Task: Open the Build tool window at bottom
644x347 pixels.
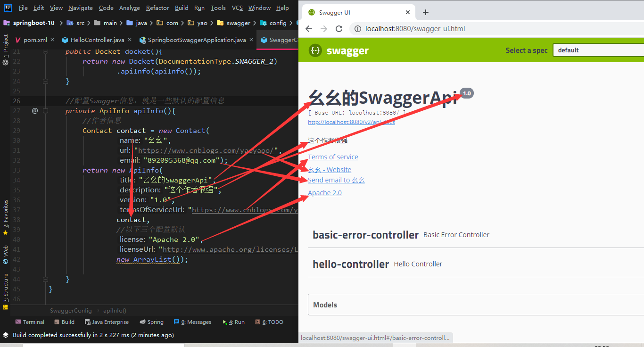Action: 64,322
